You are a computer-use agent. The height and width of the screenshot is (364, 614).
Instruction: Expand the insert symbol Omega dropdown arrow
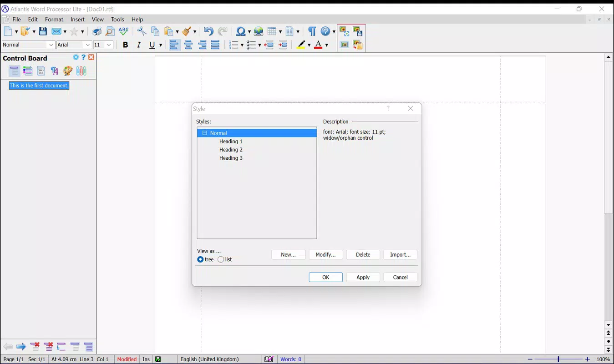click(249, 31)
